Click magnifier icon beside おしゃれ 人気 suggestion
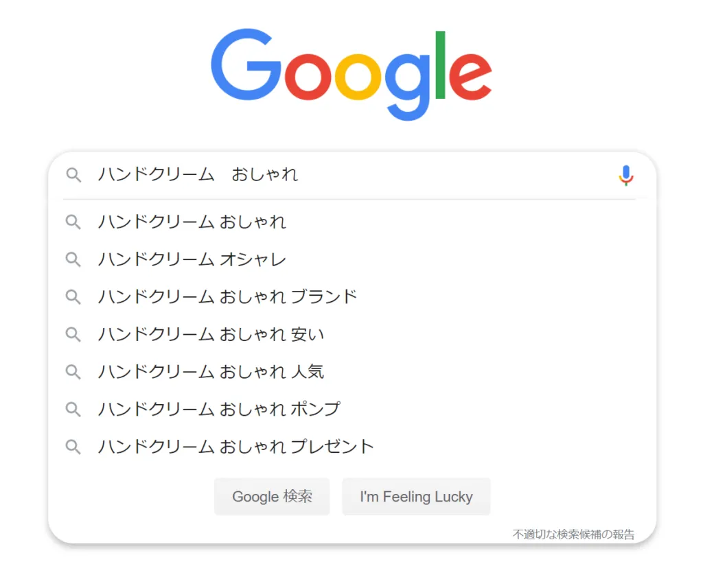This screenshot has width=703, height=588. tap(73, 372)
